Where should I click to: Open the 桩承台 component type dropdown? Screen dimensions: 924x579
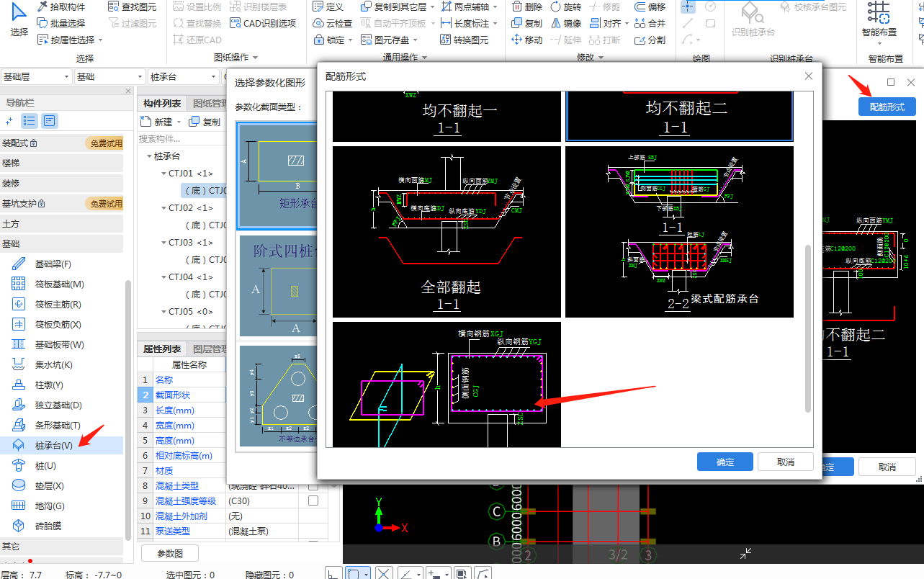click(183, 77)
